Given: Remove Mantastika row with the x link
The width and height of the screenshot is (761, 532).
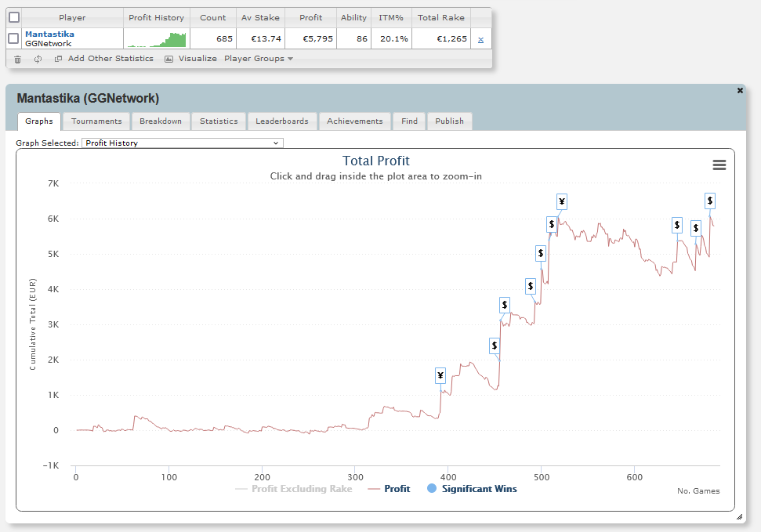Looking at the screenshot, I should pos(480,40).
